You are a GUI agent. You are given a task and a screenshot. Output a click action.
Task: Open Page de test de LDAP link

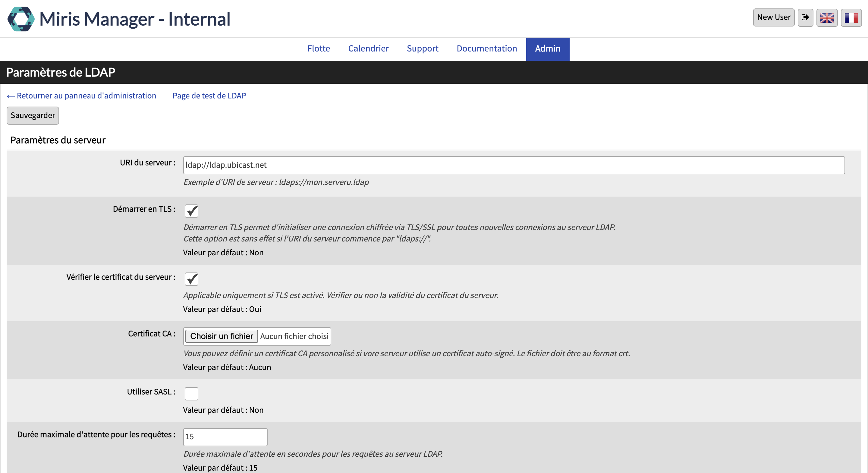coord(209,96)
